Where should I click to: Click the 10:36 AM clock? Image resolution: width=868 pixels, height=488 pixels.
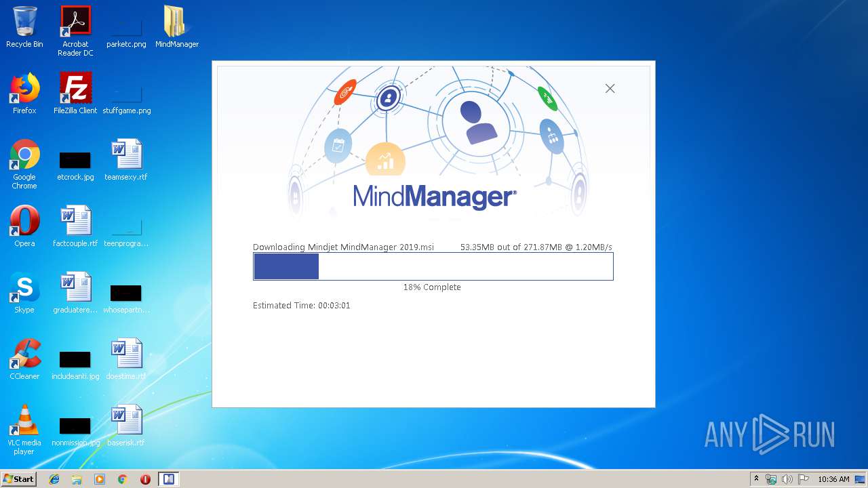point(833,479)
